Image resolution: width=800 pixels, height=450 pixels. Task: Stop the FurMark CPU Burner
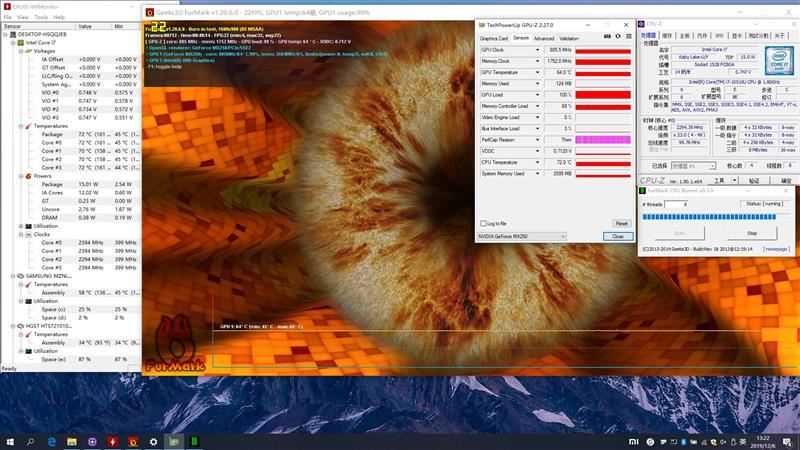[752, 233]
